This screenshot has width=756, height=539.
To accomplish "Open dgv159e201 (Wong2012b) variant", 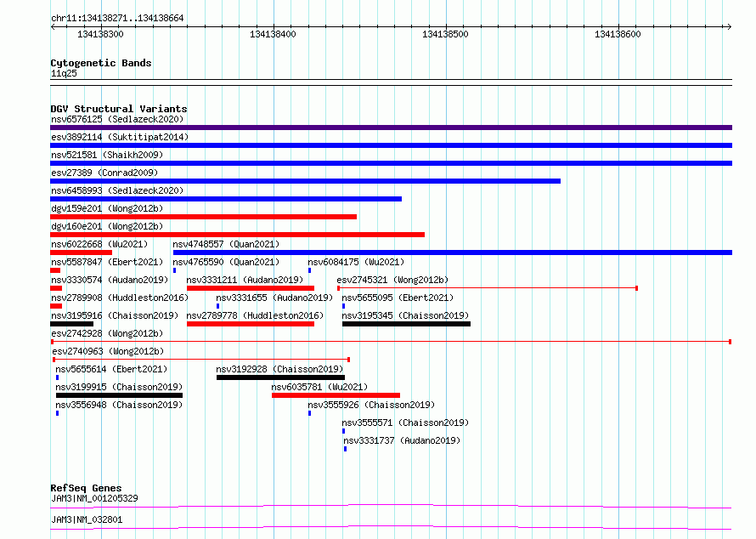I will 107,208.
